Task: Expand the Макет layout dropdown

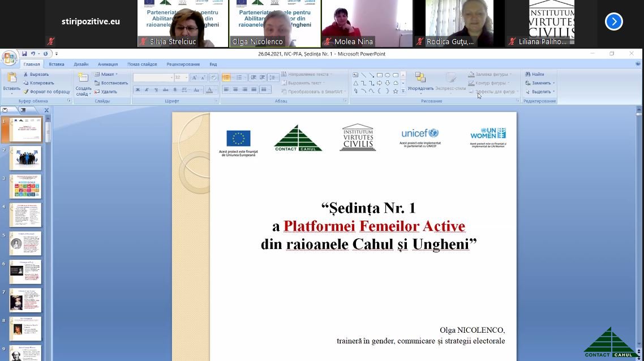Action: pos(106,74)
